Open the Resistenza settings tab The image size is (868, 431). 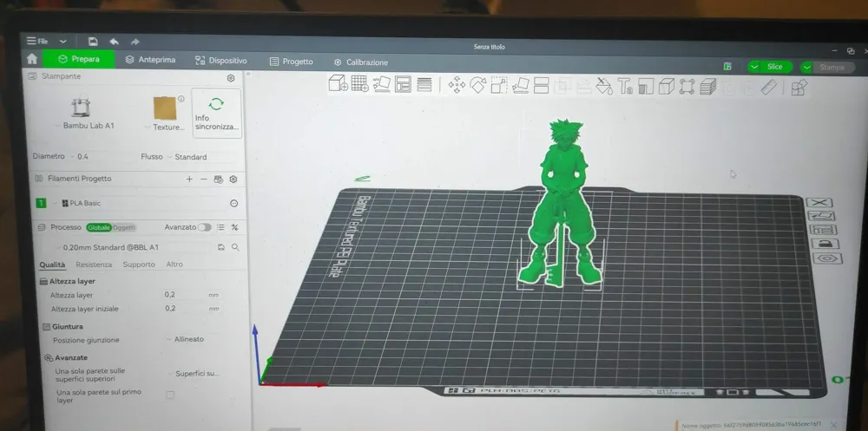(x=94, y=264)
